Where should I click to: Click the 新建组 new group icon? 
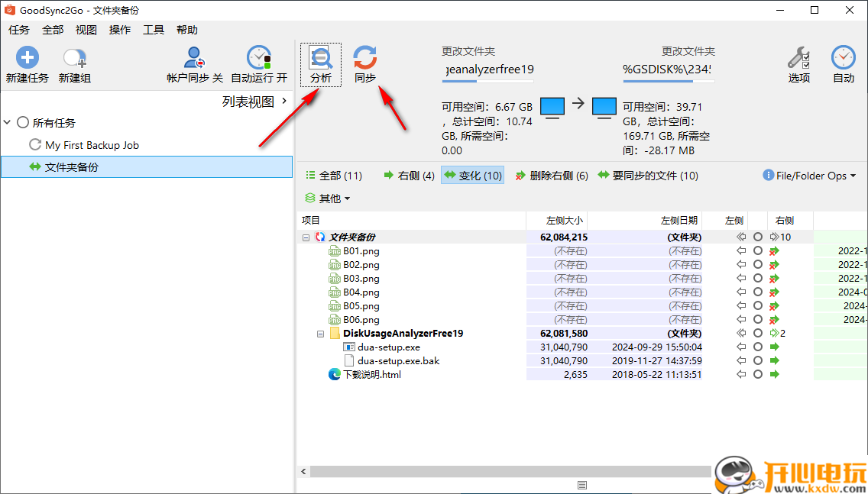click(73, 63)
